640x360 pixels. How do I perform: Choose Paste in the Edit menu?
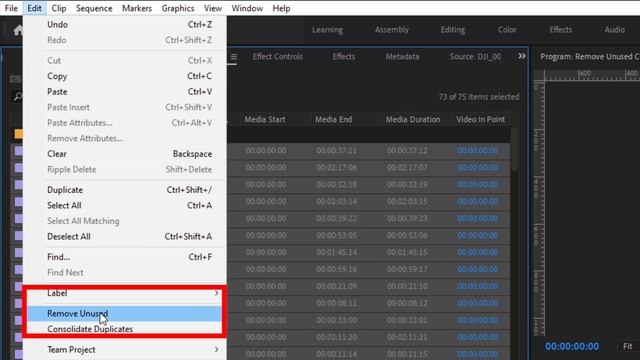tap(124, 92)
